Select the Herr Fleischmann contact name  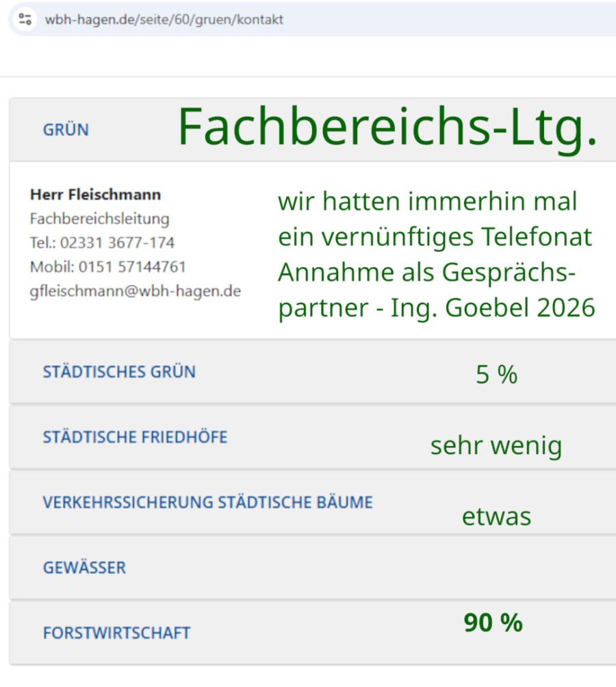pyautogui.click(x=95, y=195)
